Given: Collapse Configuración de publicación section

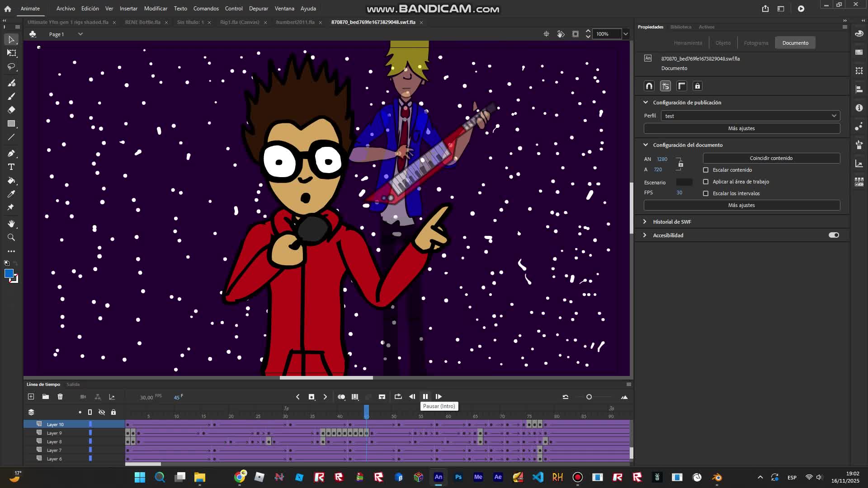Looking at the screenshot, I should point(645,102).
